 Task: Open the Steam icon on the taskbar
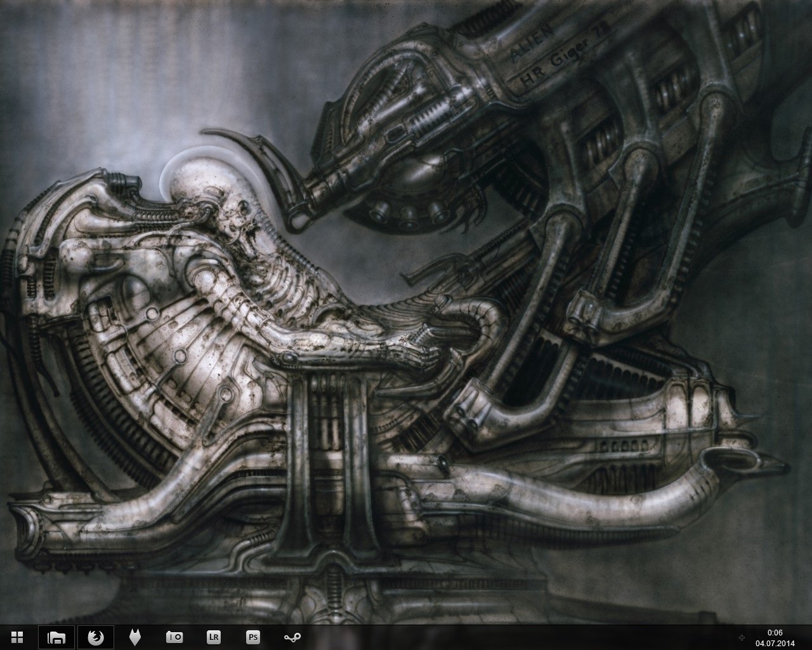(292, 637)
